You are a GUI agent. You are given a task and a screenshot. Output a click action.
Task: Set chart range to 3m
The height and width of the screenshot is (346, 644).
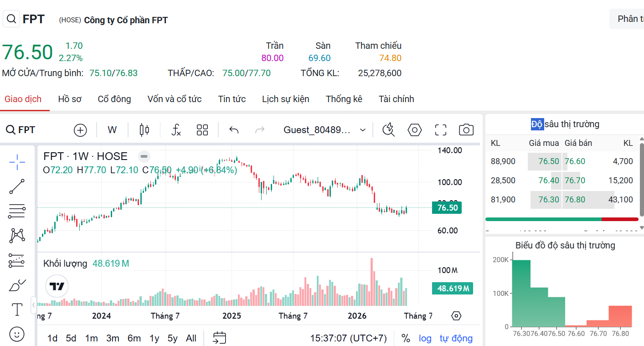click(113, 338)
